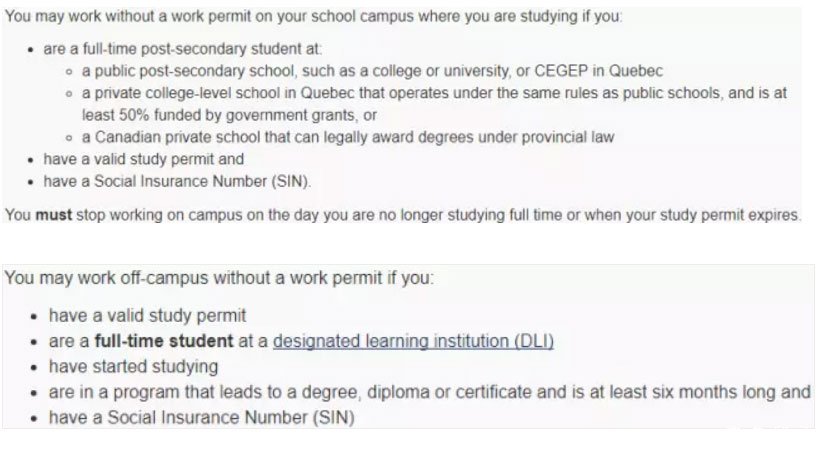The width and height of the screenshot is (817, 455).
Task: Click the "stop working on campus" sentence
Action: (x=400, y=215)
